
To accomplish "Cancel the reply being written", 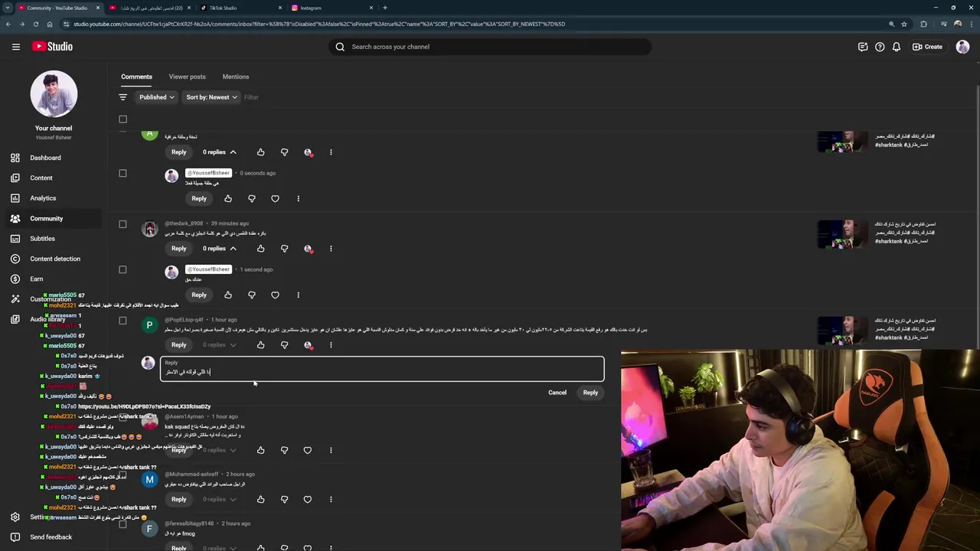I will pos(557,393).
